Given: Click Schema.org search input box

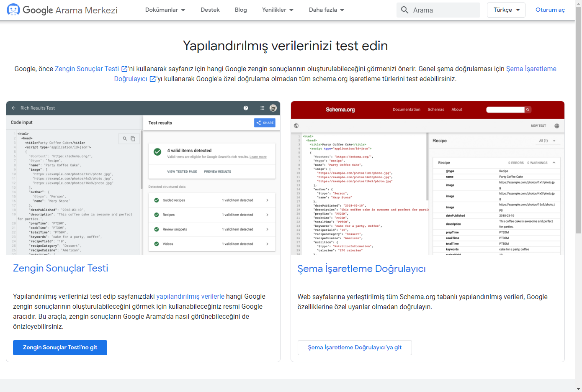Looking at the screenshot, I should pyautogui.click(x=505, y=110).
